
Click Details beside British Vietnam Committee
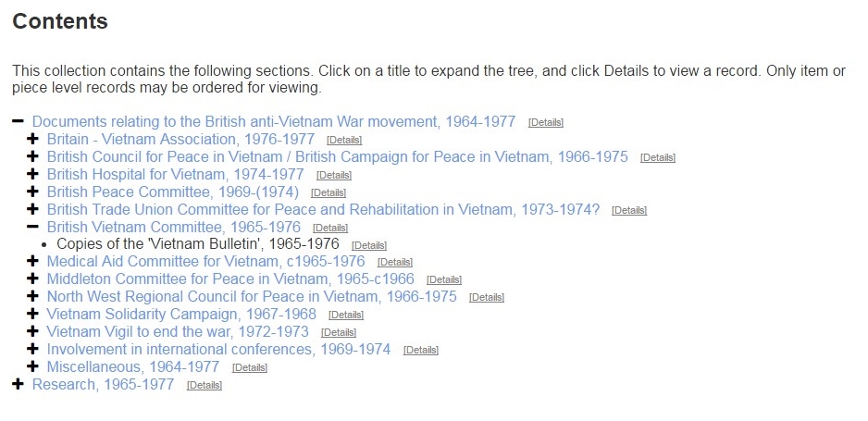[x=330, y=228]
